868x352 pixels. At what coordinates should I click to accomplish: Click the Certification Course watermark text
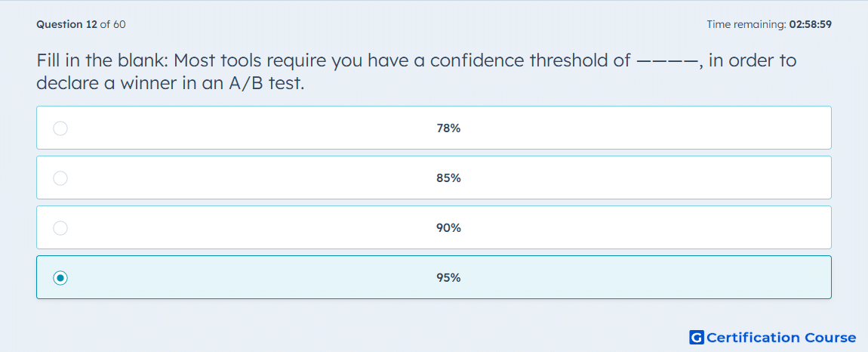[x=781, y=338]
